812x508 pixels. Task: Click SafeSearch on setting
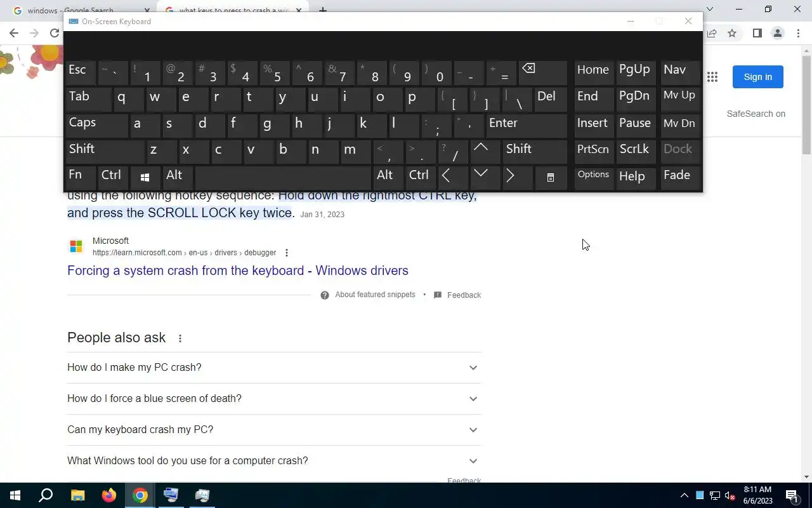point(756,114)
